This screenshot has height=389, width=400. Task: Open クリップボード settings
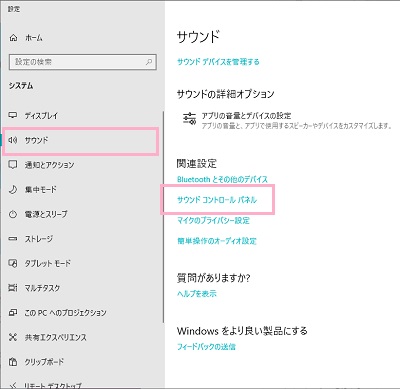click(x=44, y=362)
